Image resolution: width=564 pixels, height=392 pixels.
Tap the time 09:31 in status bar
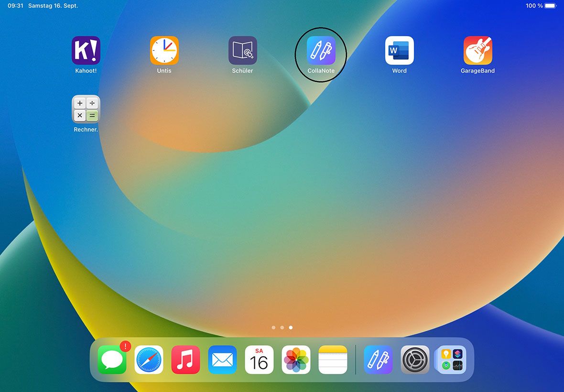(x=15, y=6)
